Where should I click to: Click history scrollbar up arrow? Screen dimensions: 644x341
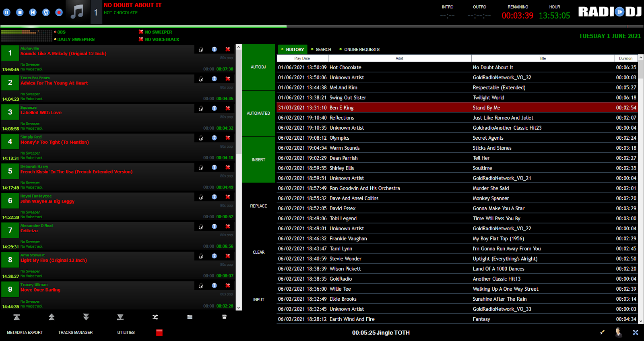coord(641,58)
